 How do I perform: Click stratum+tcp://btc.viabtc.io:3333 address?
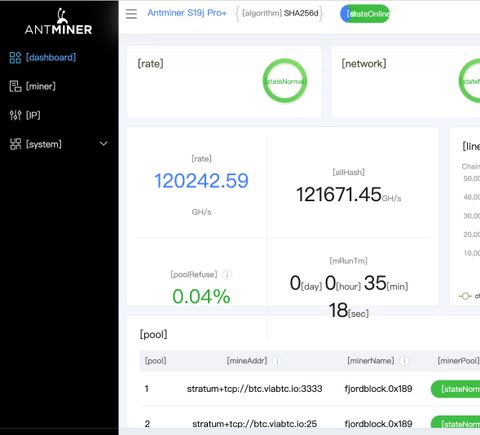[x=255, y=389]
